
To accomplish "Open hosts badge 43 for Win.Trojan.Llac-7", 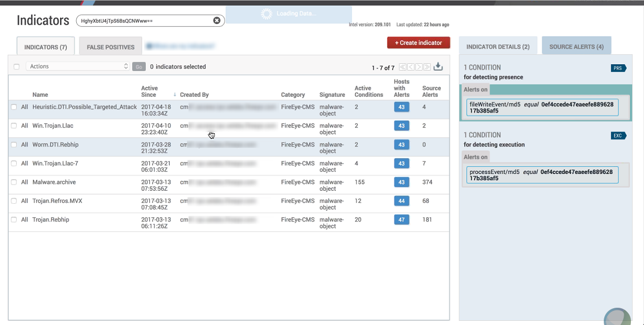I will coord(402,164).
